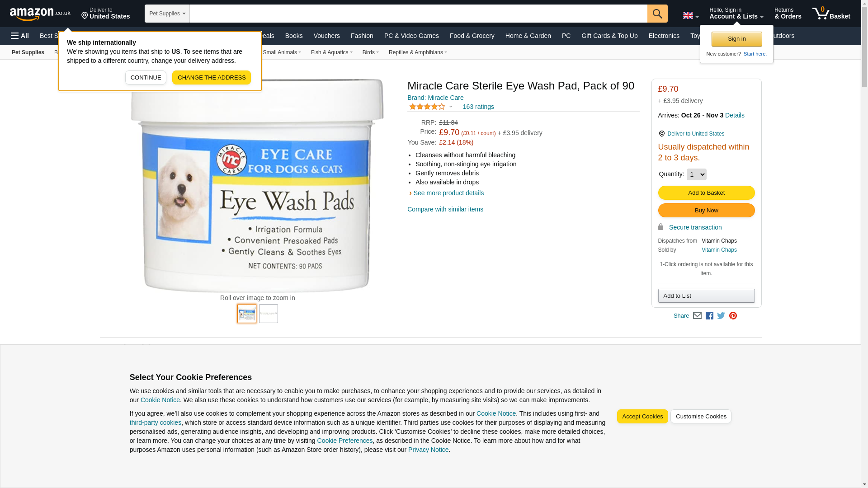Expand the Pet Supplies search category dropdown
Viewport: 868px width, 488px height.
point(167,14)
